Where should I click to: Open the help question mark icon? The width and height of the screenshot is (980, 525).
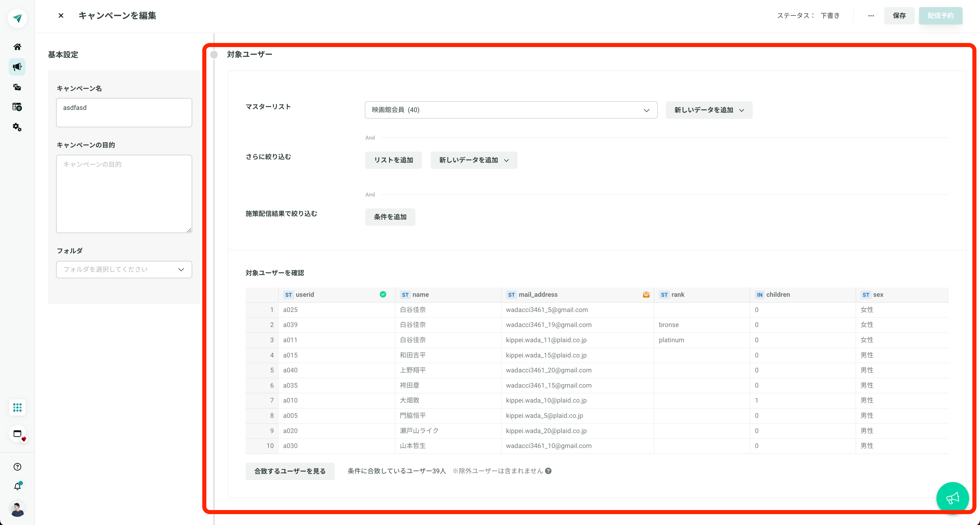point(17,467)
